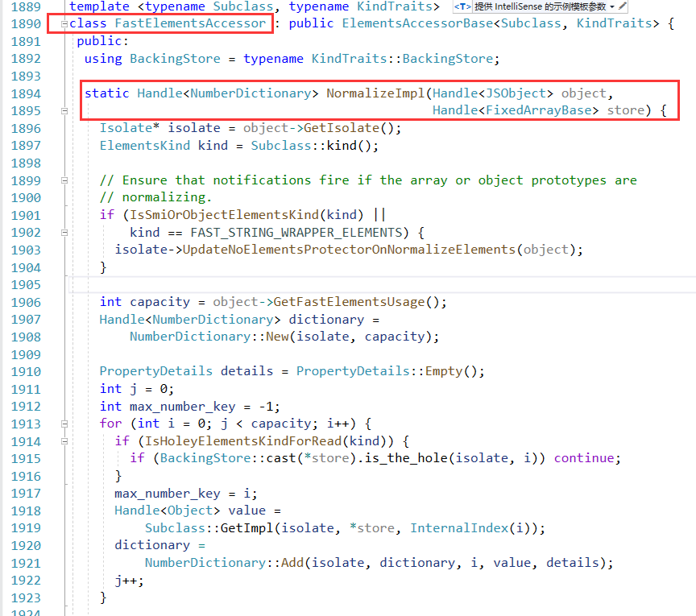This screenshot has width=696, height=616.
Task: Click line number 1905 in the margin
Action: point(27,285)
